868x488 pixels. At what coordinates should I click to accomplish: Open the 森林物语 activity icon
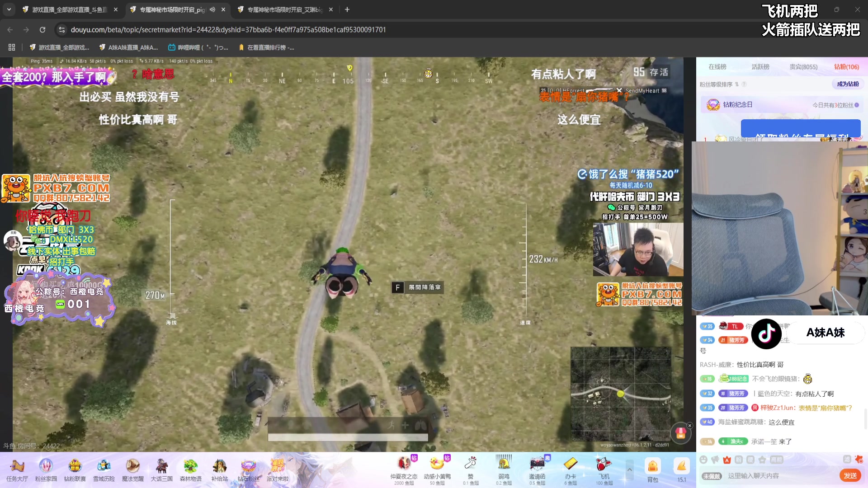[191, 469]
